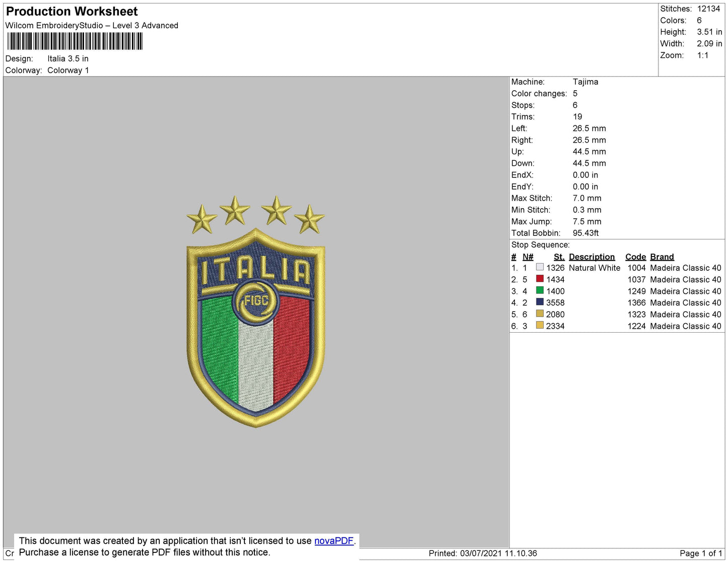728x563 pixels.
Task: Click the Stop Sequence heading
Action: [x=540, y=244]
